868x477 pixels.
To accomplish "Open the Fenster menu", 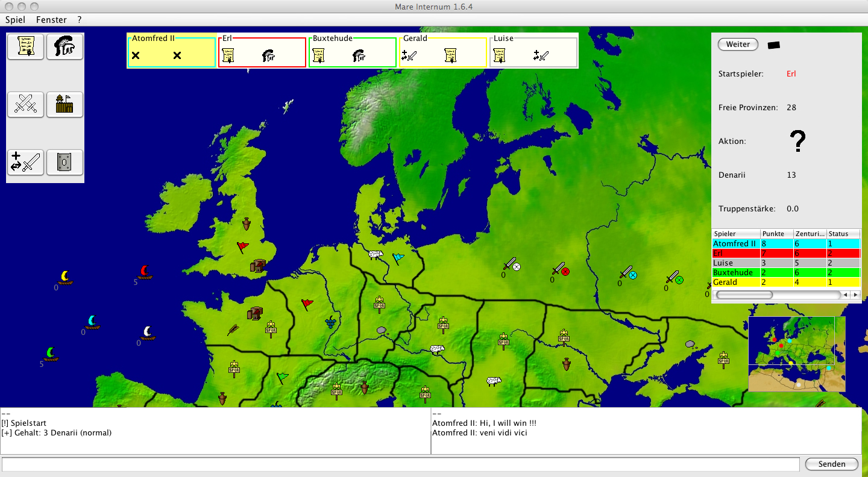I will point(51,20).
